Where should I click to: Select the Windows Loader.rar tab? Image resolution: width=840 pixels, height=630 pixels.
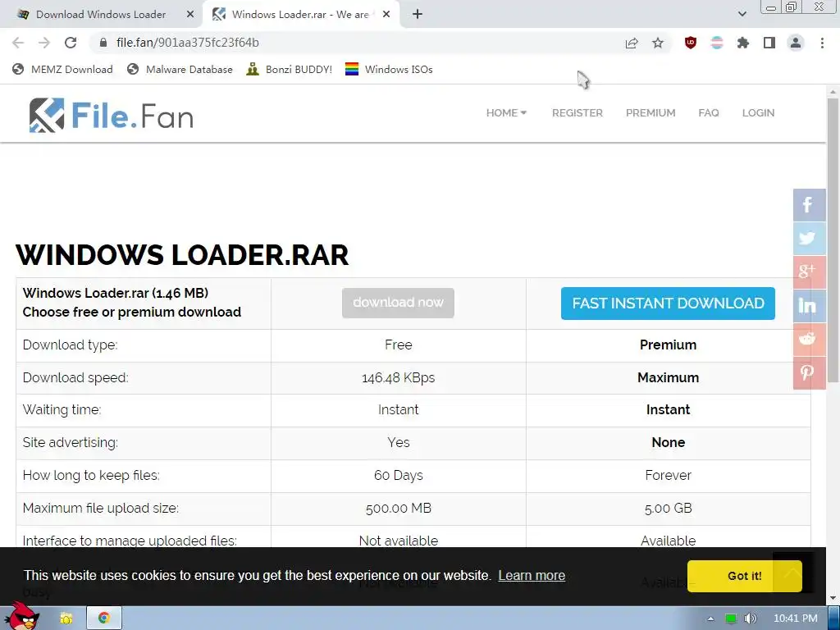click(x=300, y=15)
